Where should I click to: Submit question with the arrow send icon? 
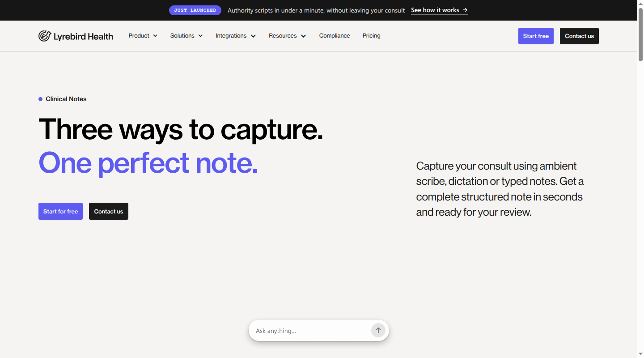coord(378,330)
